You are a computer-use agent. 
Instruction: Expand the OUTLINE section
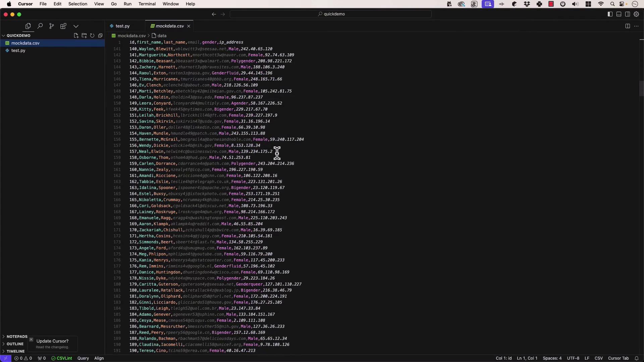tap(15, 344)
